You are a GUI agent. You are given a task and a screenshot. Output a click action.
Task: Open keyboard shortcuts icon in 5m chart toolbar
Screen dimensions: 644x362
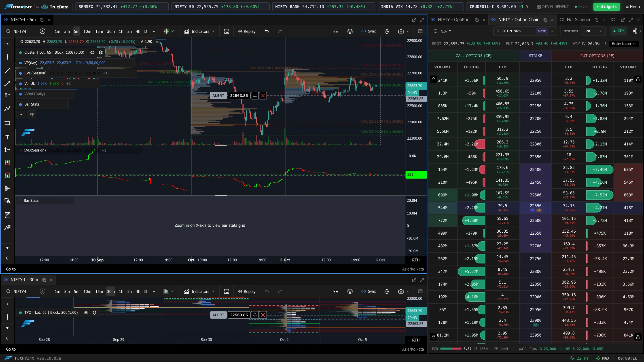pyautogui.click(x=420, y=31)
